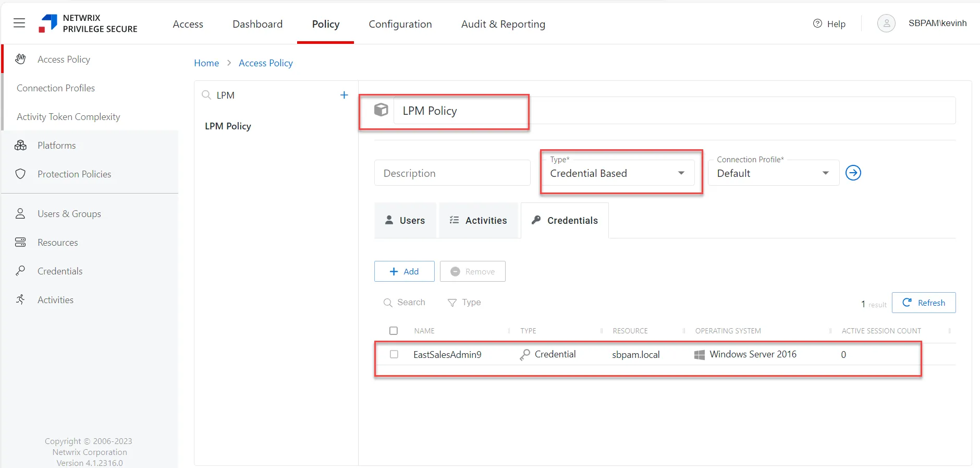The height and width of the screenshot is (468, 980).
Task: Sort by the RESOURCE column header
Action: coord(630,331)
